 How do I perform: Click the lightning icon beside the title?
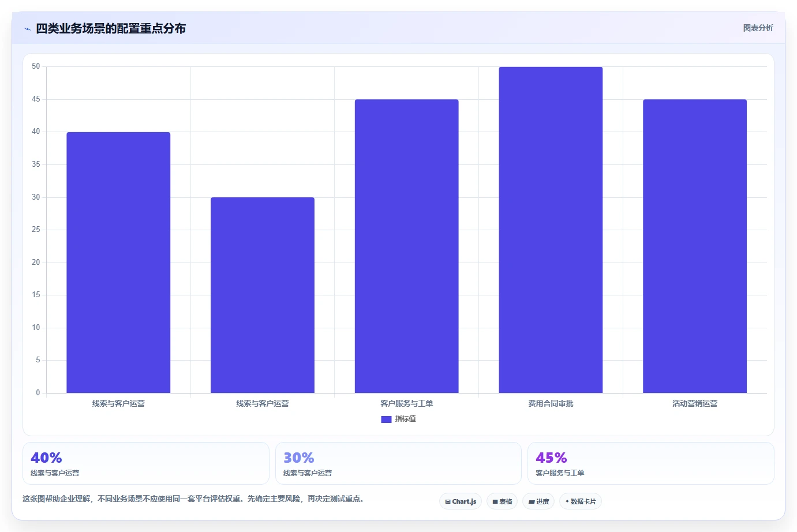click(x=27, y=29)
